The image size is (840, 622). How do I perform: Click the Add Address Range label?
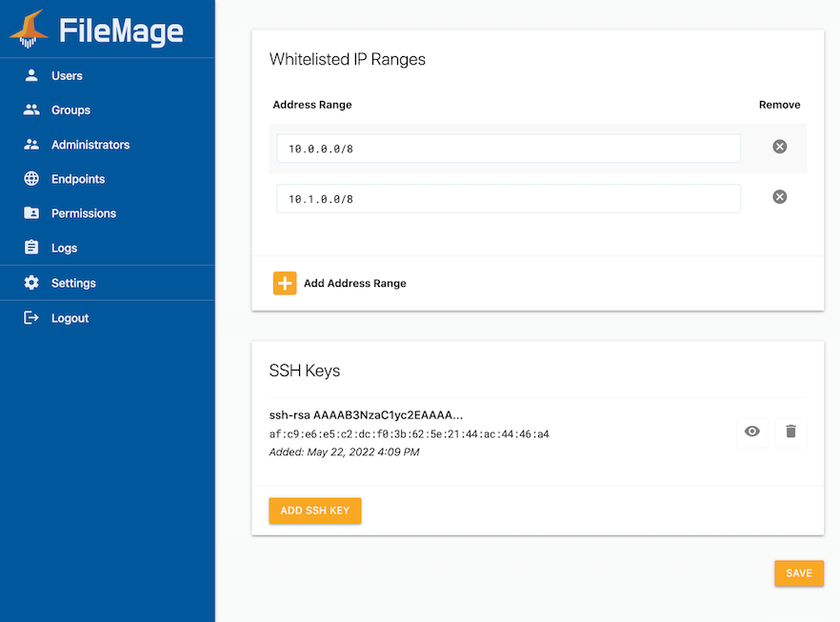click(x=354, y=283)
